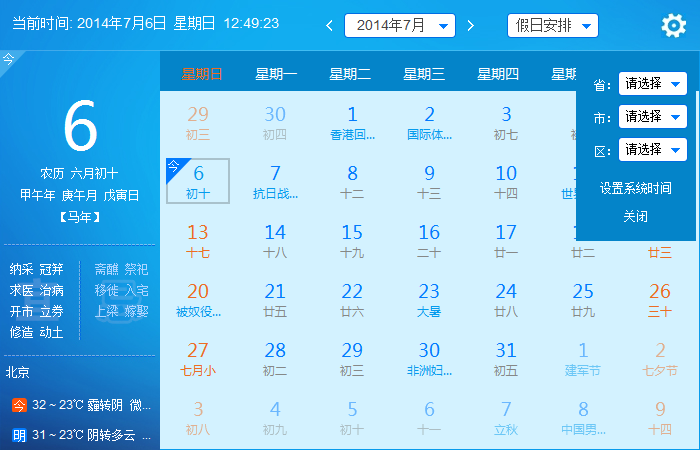The height and width of the screenshot is (450, 700).
Task: Expand the 假日安排 holiday dropdown
Action: tap(552, 26)
